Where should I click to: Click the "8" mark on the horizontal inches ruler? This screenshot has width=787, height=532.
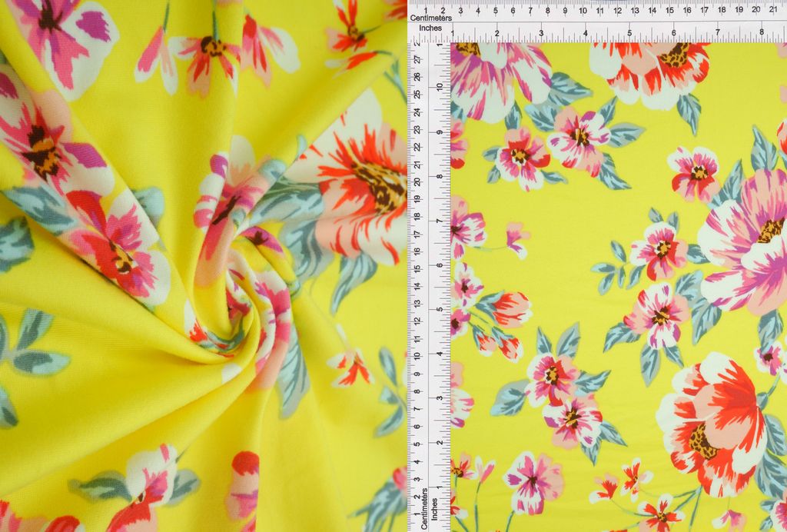[x=762, y=33]
